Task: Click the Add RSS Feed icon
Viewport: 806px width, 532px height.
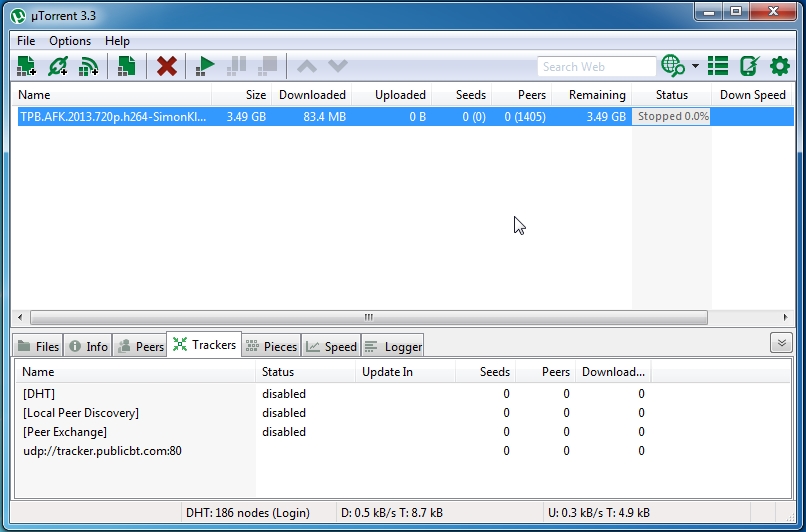Action: 88,66
